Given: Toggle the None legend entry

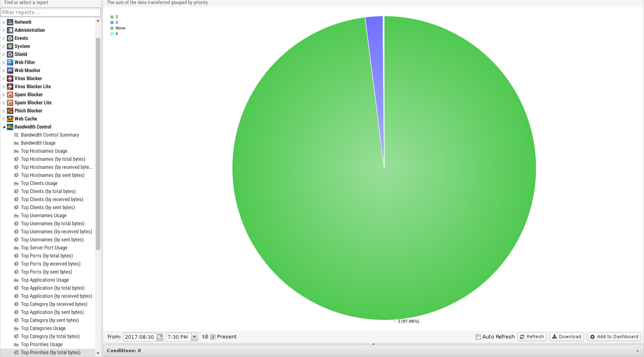Looking at the screenshot, I should (x=118, y=28).
